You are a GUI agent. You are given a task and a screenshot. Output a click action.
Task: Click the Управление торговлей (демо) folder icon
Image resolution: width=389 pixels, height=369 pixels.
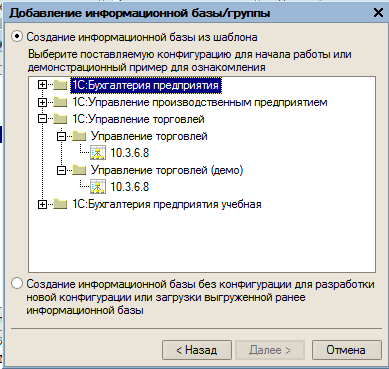tap(79, 170)
